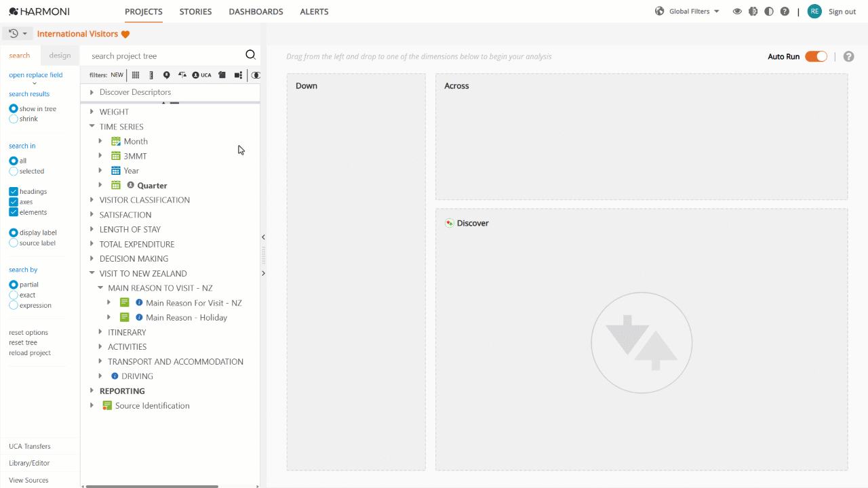The height and width of the screenshot is (488, 868).
Task: Open the Global Filters dropdown
Action: [x=688, y=12]
